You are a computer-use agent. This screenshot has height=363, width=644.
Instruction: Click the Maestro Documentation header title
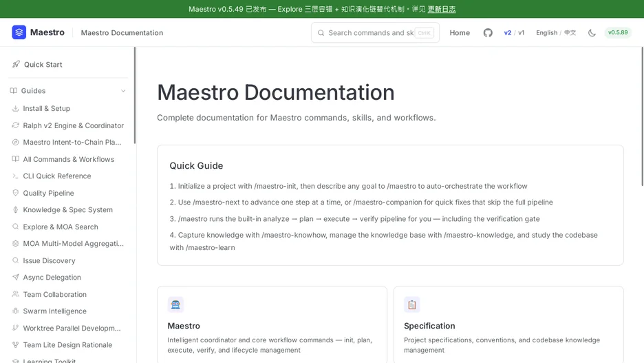point(122,33)
